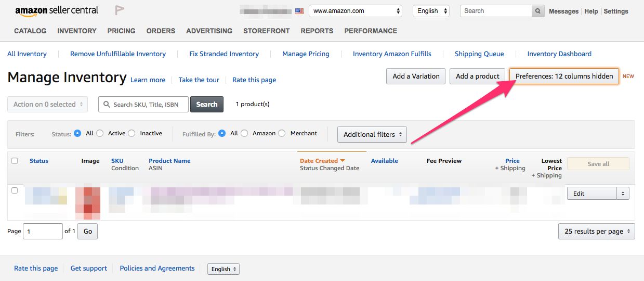The width and height of the screenshot is (644, 281).
Task: Select Fulfilled By Amazon radio button
Action: click(x=244, y=133)
